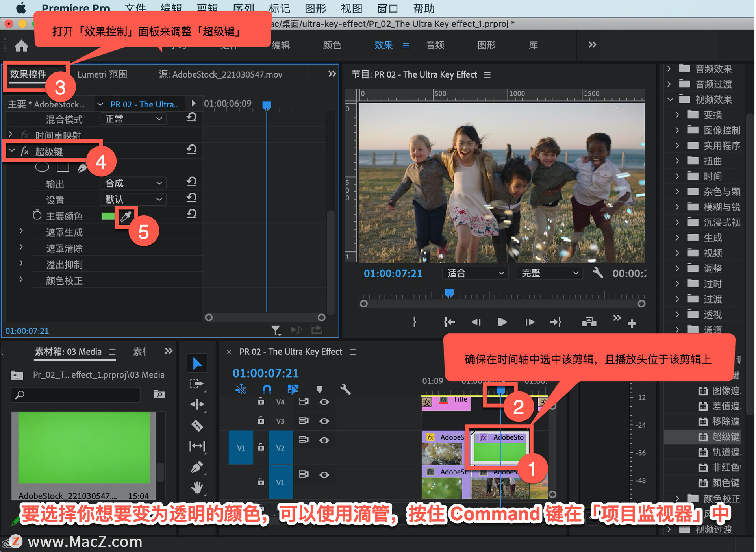Open the blend mode dropdown
The height and width of the screenshot is (552, 756).
pos(133,119)
